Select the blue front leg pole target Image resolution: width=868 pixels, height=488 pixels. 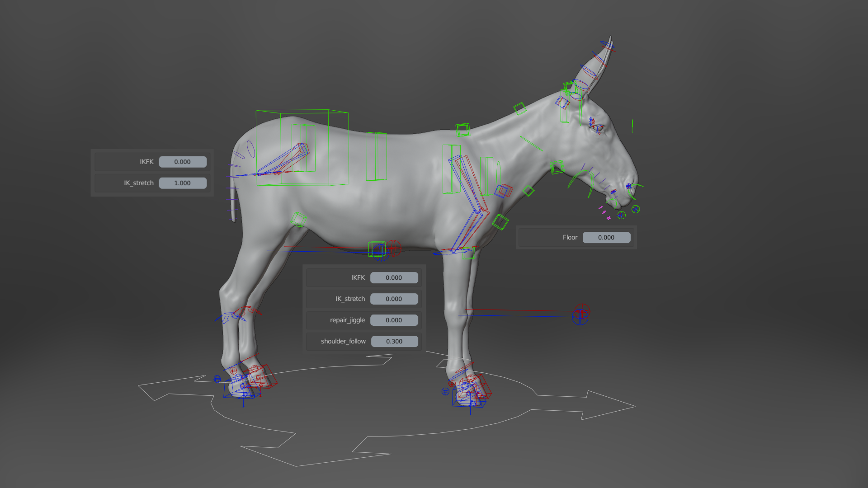pos(580,317)
